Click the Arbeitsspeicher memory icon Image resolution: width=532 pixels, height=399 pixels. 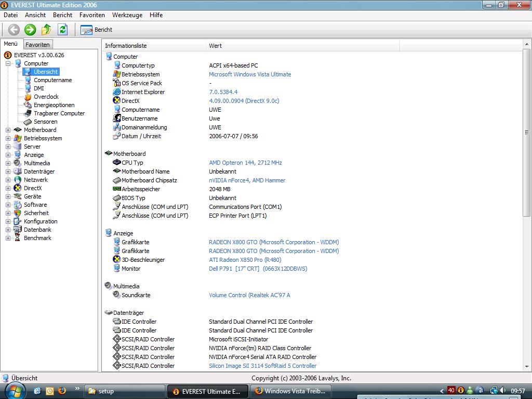[x=117, y=189]
